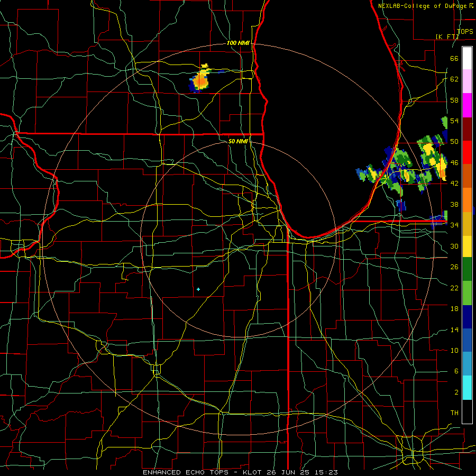Pick the yellow legend swatch
This screenshot has height=476, width=476.
467,246
